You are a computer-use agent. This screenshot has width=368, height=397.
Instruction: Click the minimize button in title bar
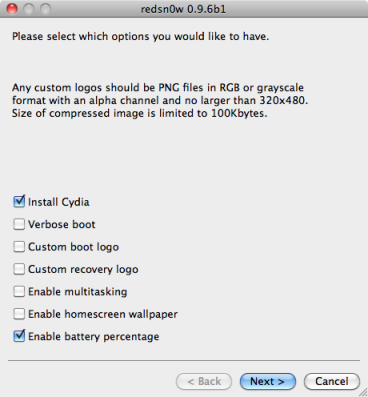coord(29,9)
